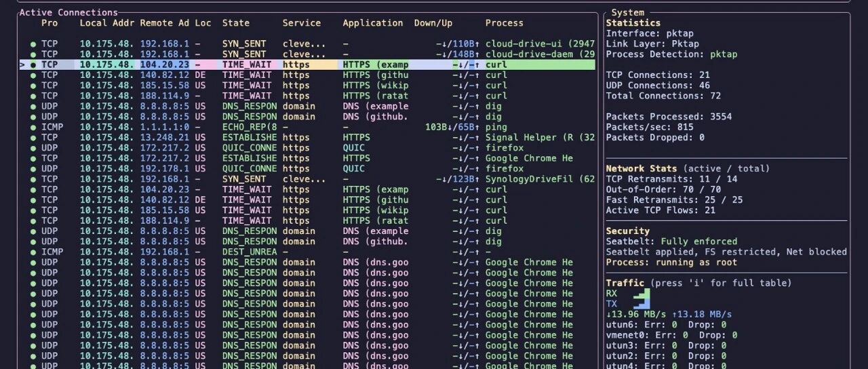
Task: Click the 'Process Detection: pktap' line
Action: click(672, 54)
